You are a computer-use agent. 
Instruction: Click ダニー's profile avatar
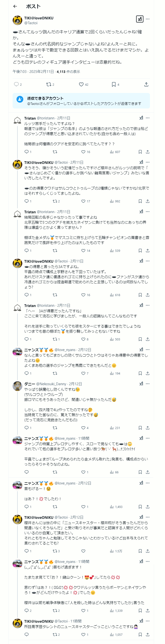click(x=17, y=386)
